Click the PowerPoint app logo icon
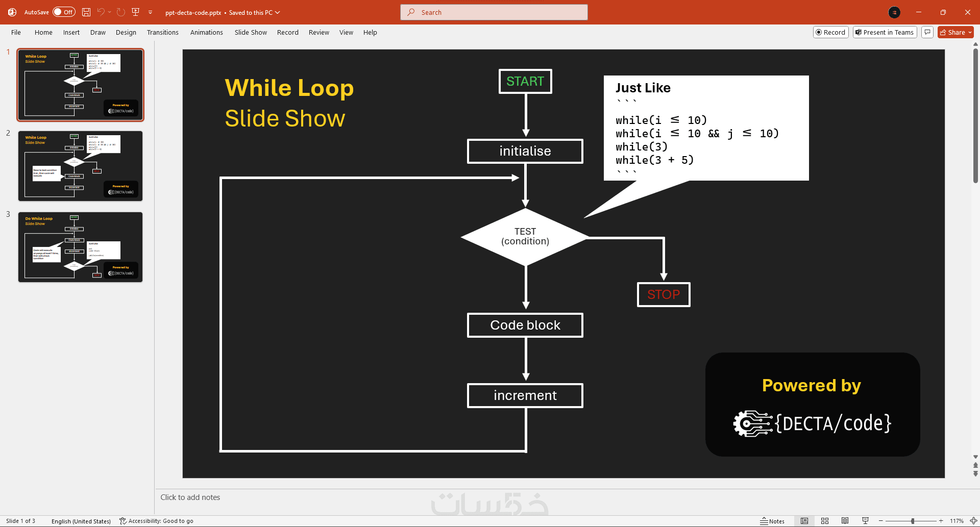Viewport: 980px width, 527px height. [12, 12]
